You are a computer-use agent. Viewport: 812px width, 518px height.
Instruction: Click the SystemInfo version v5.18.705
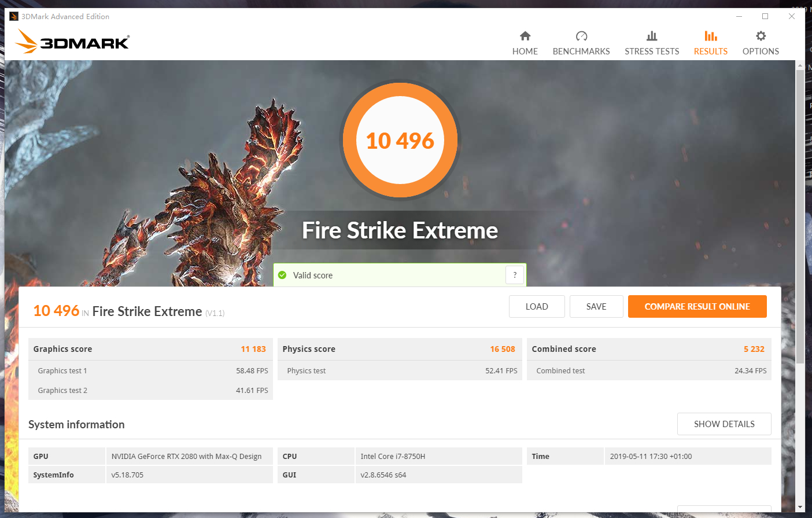coord(127,475)
